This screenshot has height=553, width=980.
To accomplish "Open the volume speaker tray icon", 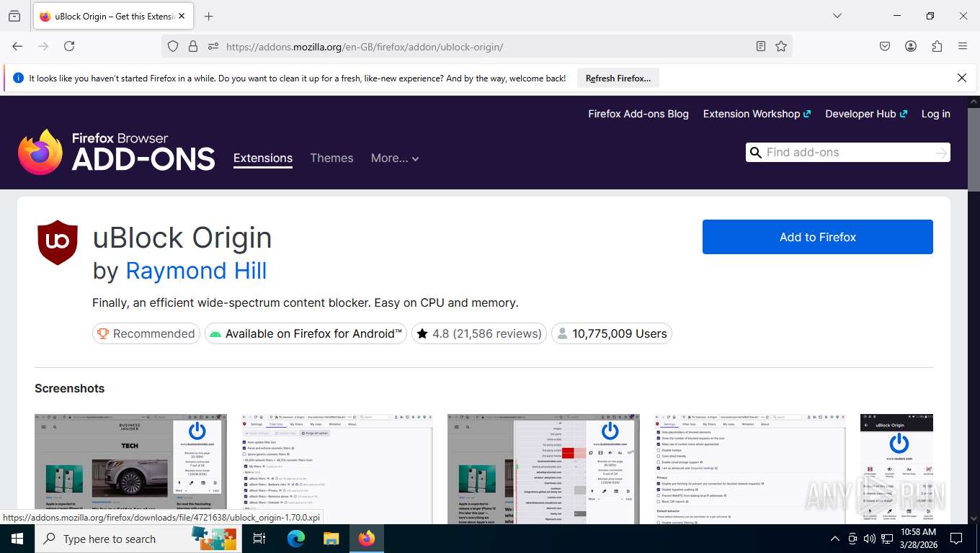I will coord(869,539).
